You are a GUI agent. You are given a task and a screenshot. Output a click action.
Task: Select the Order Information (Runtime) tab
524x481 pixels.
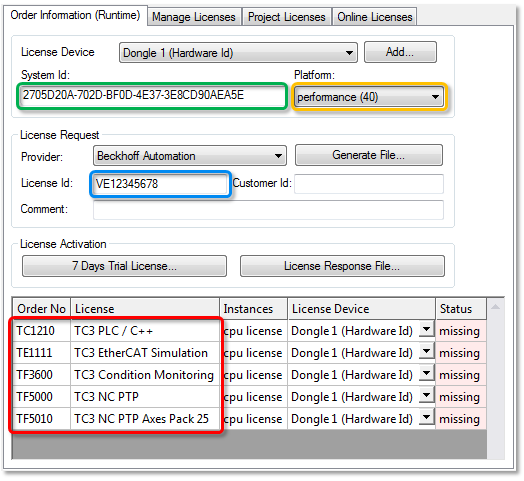click(x=75, y=15)
